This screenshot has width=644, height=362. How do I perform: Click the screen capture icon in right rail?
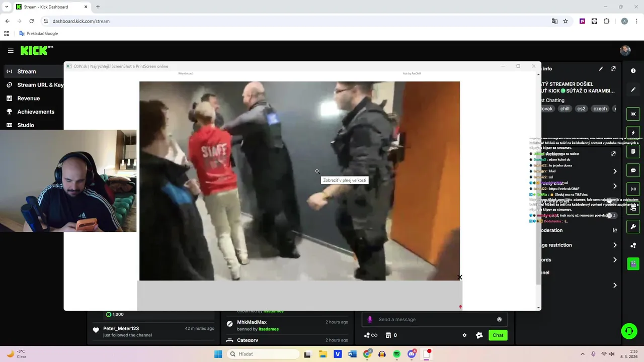click(633, 114)
